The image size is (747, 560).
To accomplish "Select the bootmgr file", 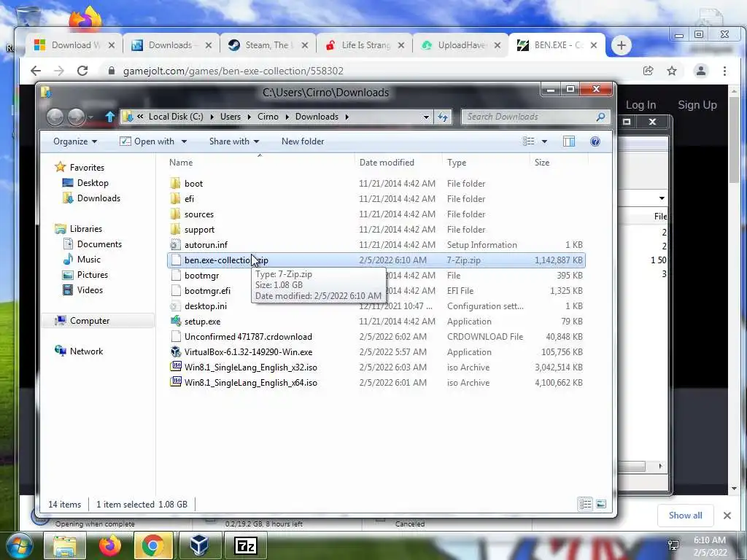I will point(201,275).
